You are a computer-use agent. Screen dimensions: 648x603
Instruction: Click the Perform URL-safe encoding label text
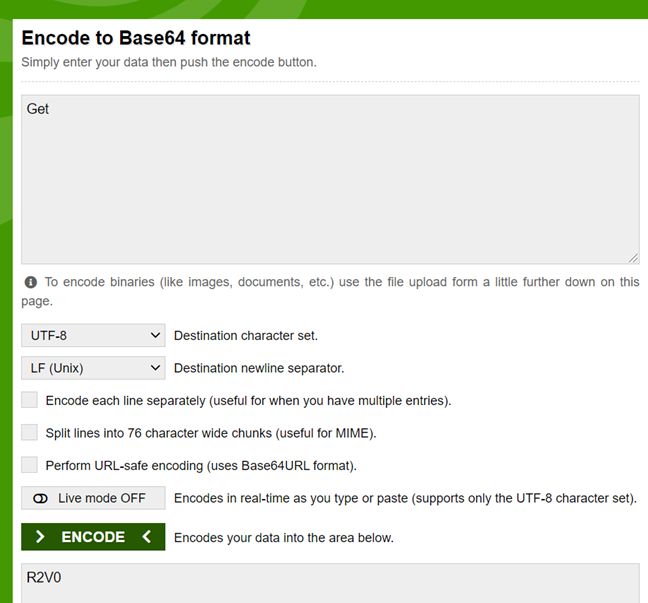[x=201, y=466]
